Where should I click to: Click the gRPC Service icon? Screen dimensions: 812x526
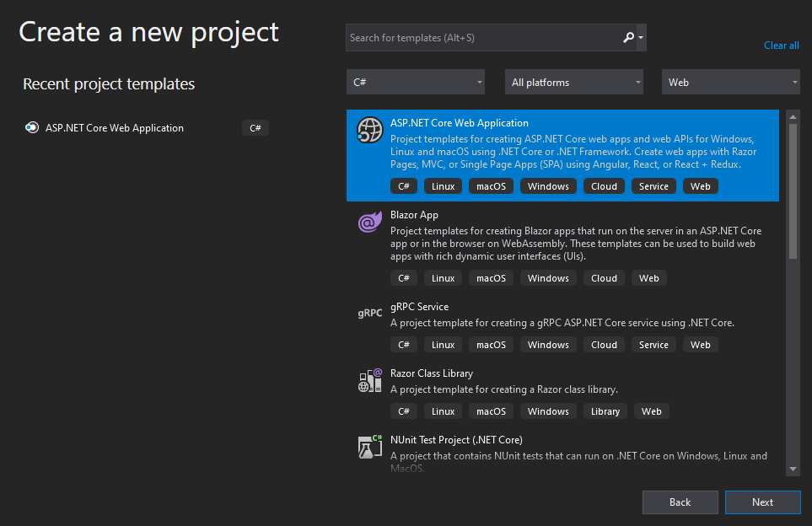pos(370,314)
